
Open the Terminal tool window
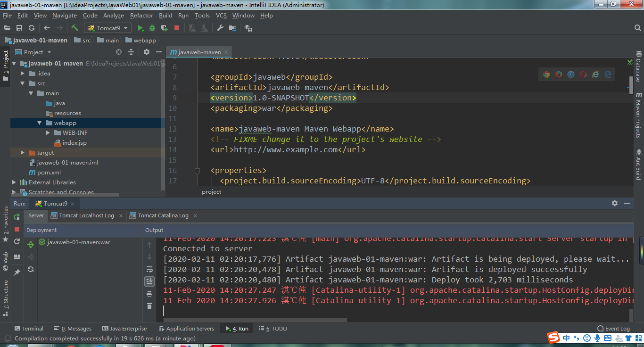pos(29,329)
